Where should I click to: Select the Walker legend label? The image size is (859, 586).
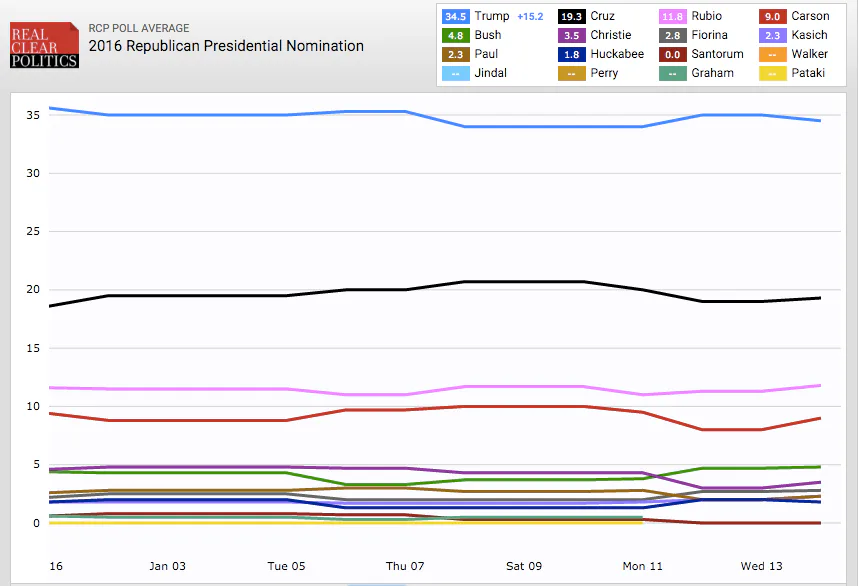pos(809,54)
